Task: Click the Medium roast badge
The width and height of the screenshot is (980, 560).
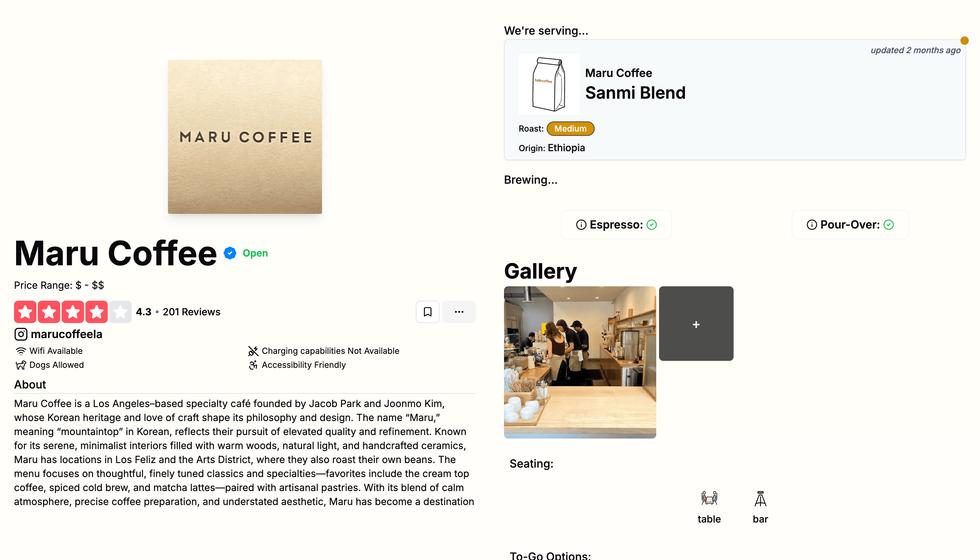Action: pyautogui.click(x=570, y=128)
